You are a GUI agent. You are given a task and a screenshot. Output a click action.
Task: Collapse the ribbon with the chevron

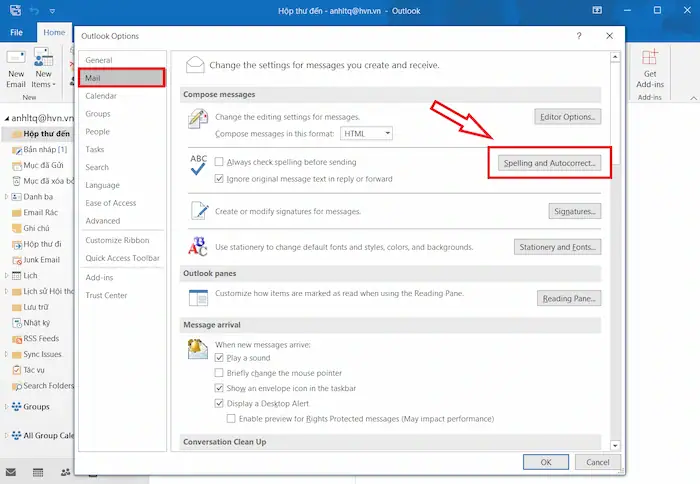coord(693,98)
